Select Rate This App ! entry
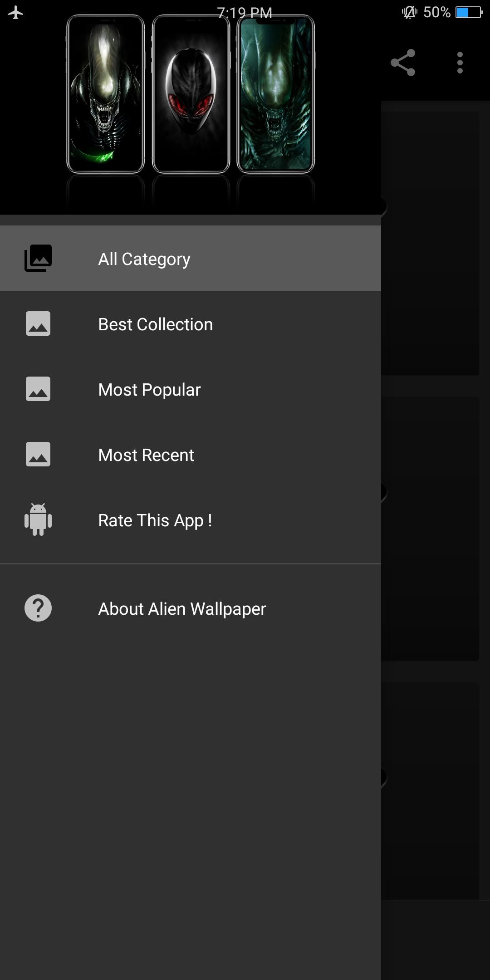490x980 pixels. (191, 519)
